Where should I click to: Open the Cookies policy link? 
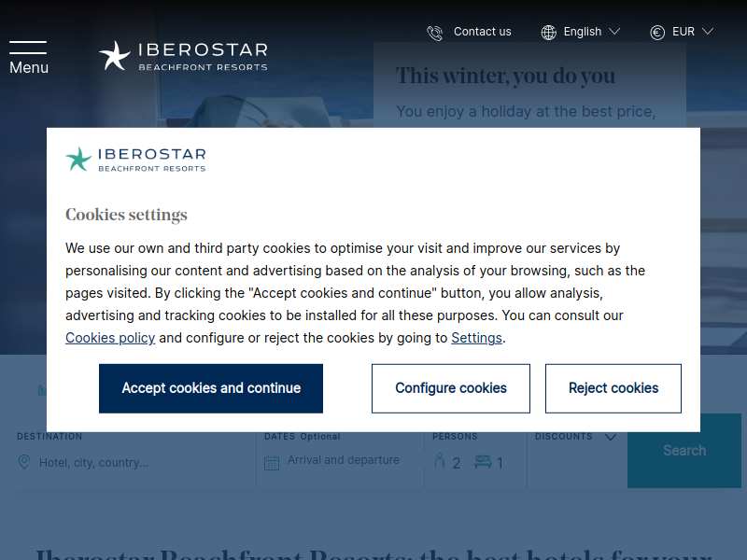[110, 338]
